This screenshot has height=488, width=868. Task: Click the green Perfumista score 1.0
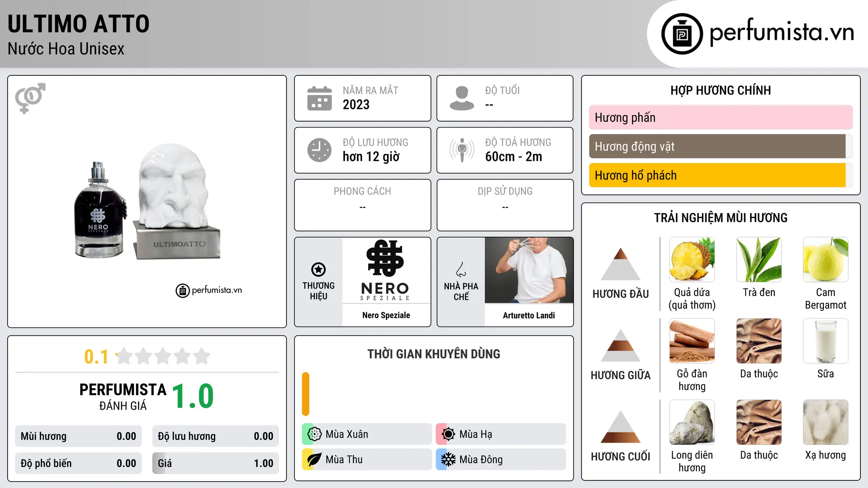coord(193,396)
